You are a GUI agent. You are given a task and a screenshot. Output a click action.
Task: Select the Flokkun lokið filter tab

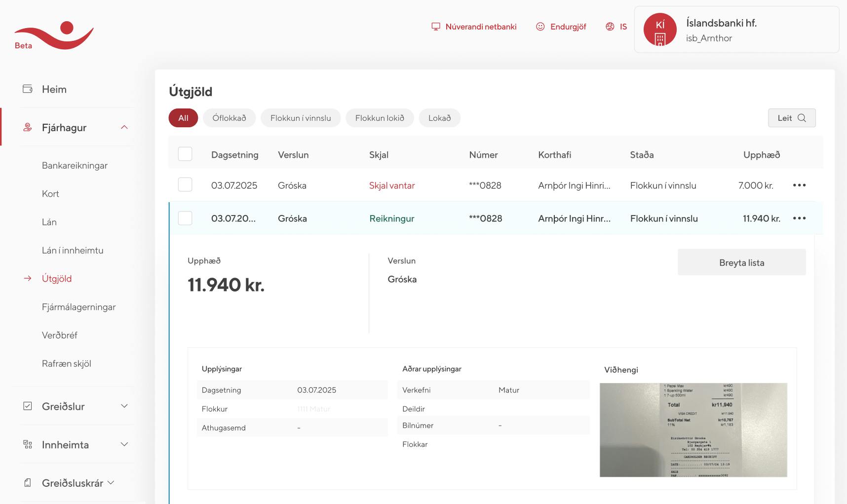click(380, 118)
